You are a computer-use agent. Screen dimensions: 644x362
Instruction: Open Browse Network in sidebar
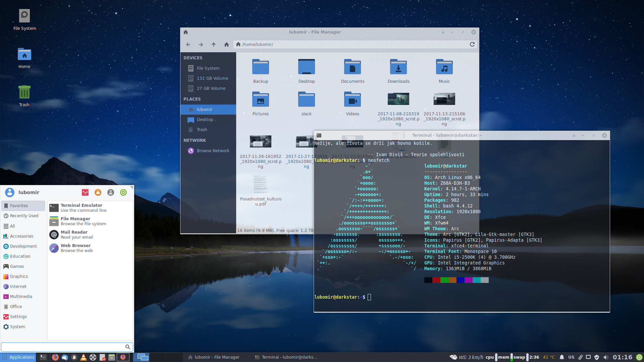208,151
